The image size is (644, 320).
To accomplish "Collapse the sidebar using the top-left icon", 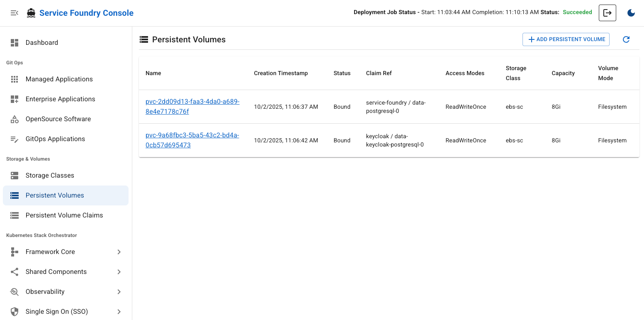I will pyautogui.click(x=15, y=13).
